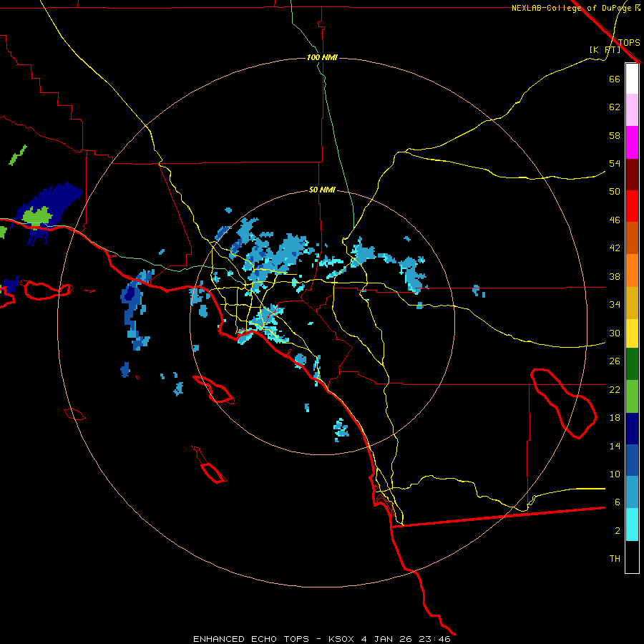Click the "46" scale value
This screenshot has height=644, width=644.
click(x=615, y=220)
